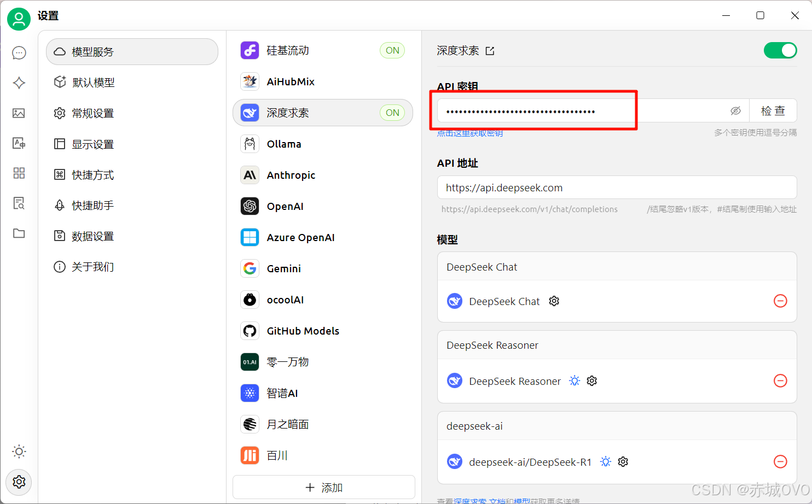Open settings gear for DeepSeek Reasoner model
Viewport: 812px width, 504px height.
[x=592, y=381]
